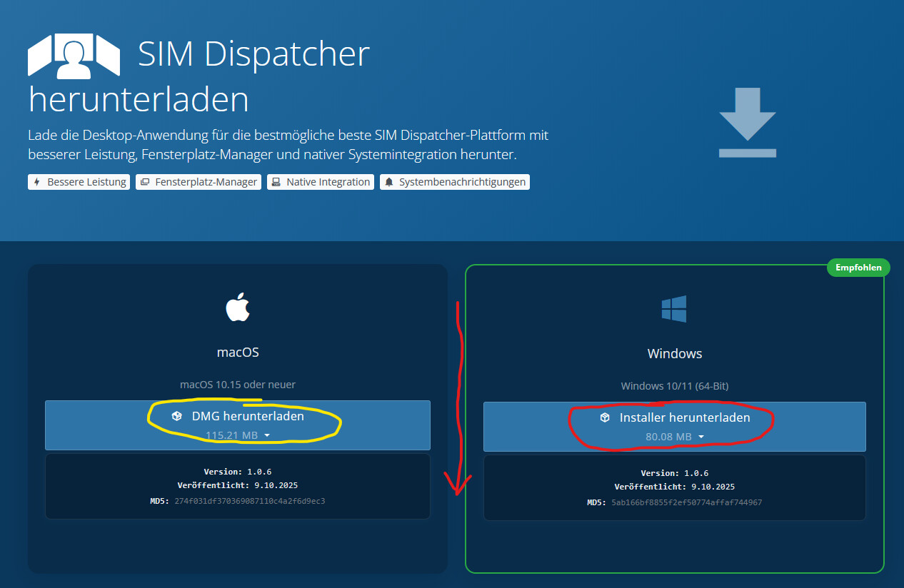Click the Windows MD5 hash value
The width and height of the screenshot is (904, 588).
click(686, 502)
